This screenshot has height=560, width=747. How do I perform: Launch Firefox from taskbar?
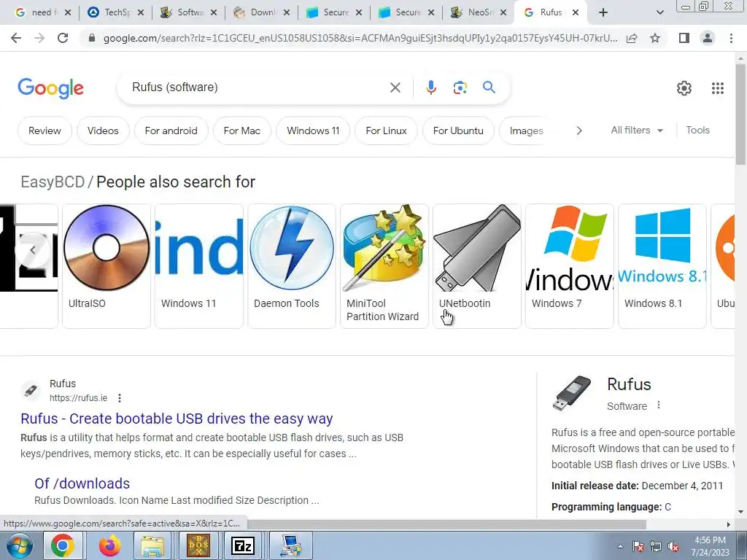pyautogui.click(x=109, y=545)
